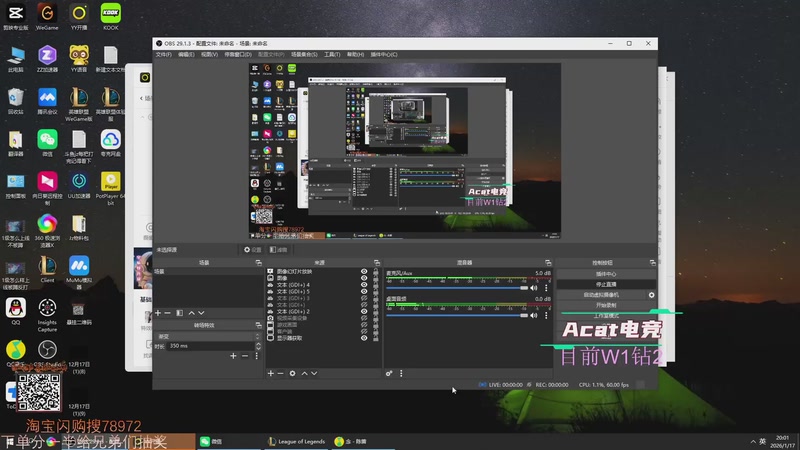Open transition three-dot properties menu

[x=257, y=356]
